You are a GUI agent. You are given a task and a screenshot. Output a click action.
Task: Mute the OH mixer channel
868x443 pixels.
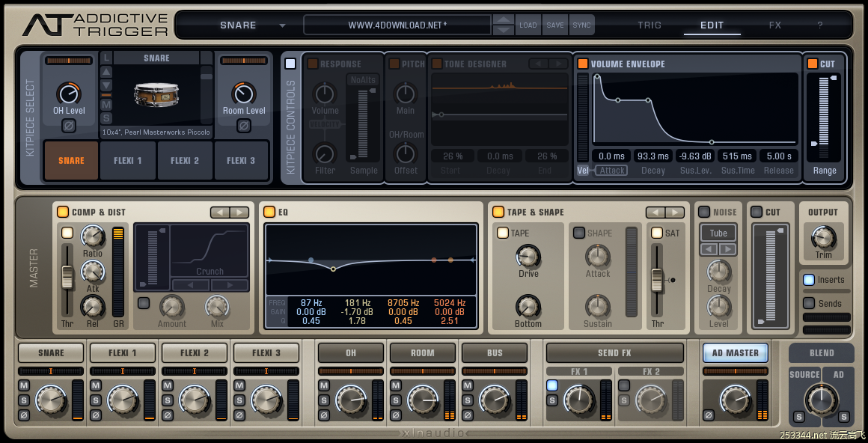(x=324, y=385)
